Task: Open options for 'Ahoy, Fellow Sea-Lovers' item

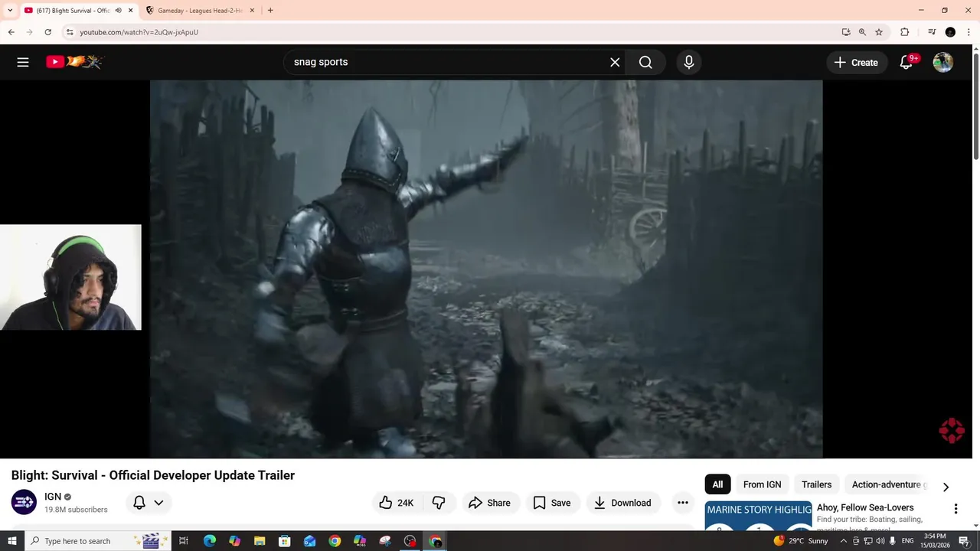Action: tap(955, 509)
